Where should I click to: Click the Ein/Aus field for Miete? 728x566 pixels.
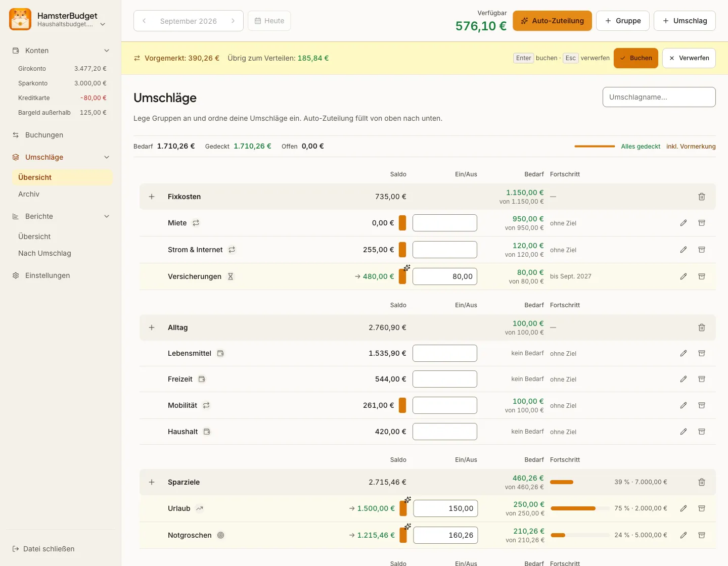[445, 223]
